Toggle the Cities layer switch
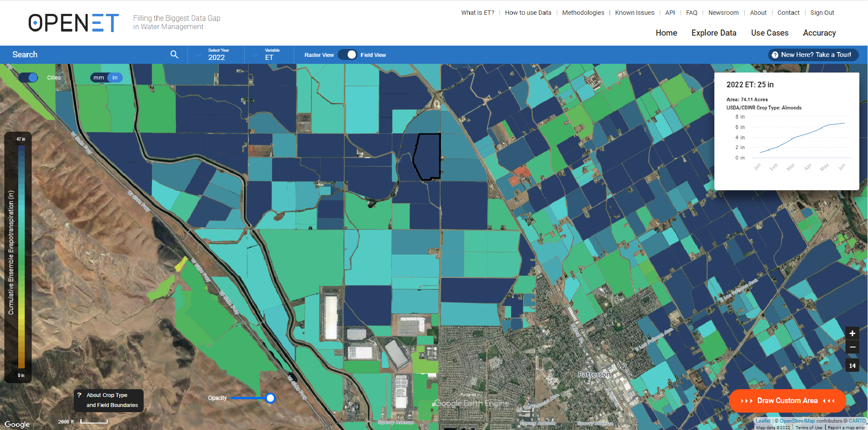The height and width of the screenshot is (430, 868). [29, 78]
